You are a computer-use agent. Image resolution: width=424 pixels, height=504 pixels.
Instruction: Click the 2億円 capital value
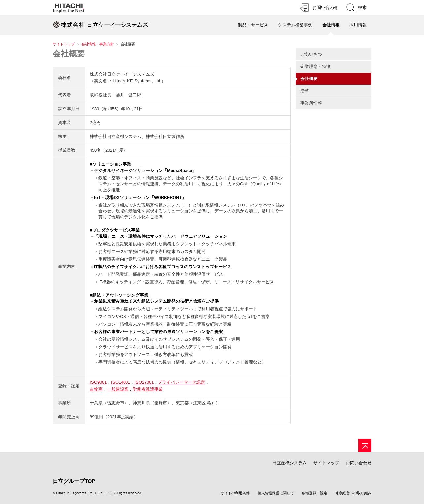coord(95,123)
